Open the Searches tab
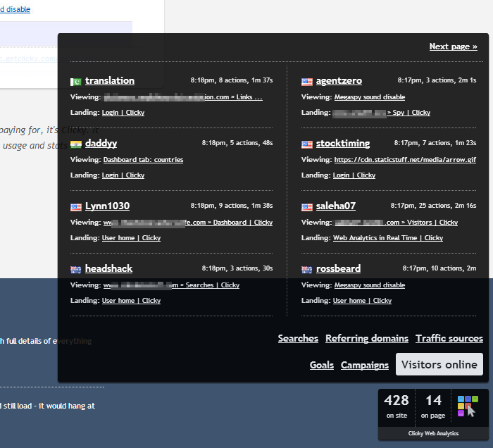Viewport: 493px width, 448px height. click(x=298, y=339)
